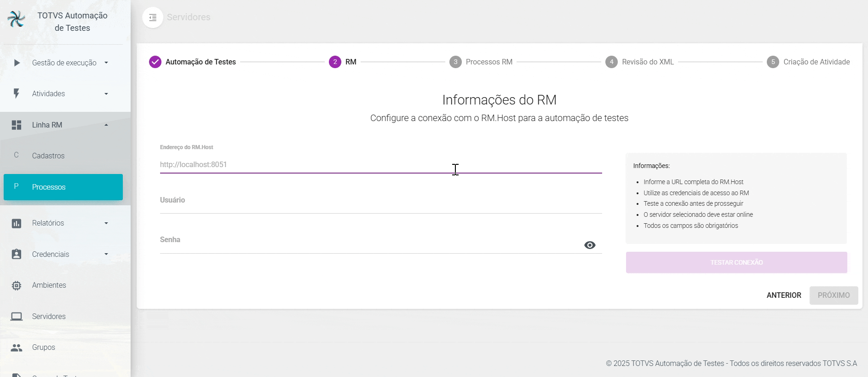
Task: Click the Servidores laptop icon
Action: 17,316
